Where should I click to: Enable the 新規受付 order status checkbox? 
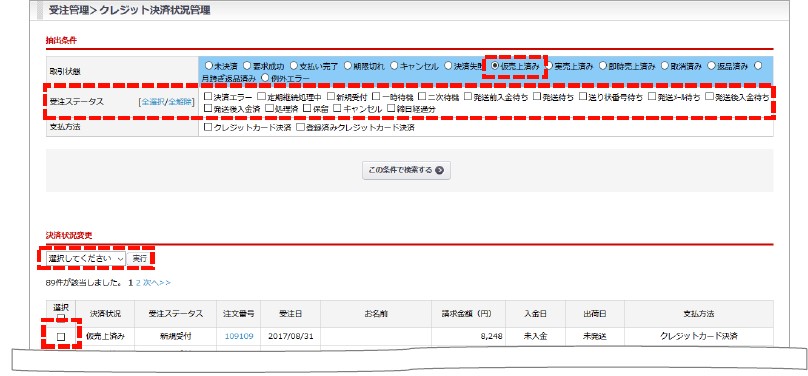click(x=331, y=96)
